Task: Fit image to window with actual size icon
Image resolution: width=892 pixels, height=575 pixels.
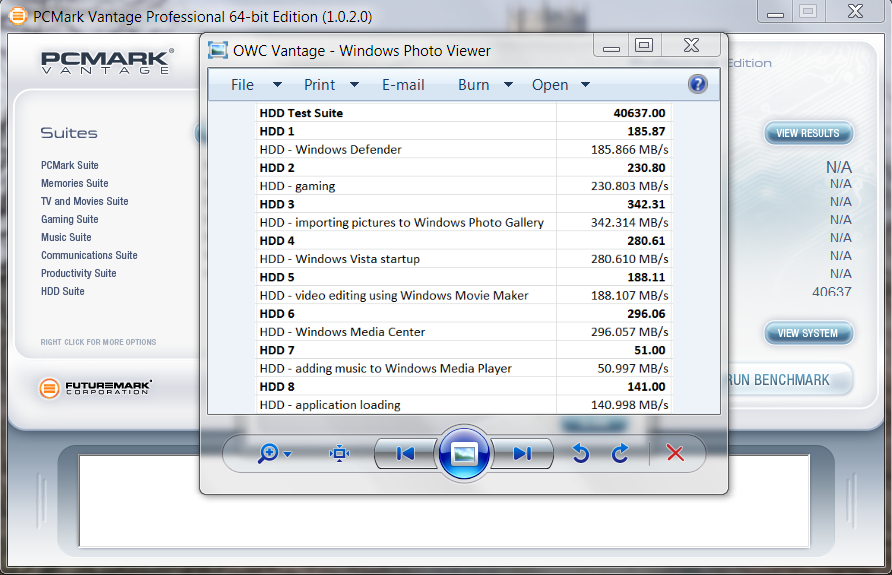Action: coord(340,453)
